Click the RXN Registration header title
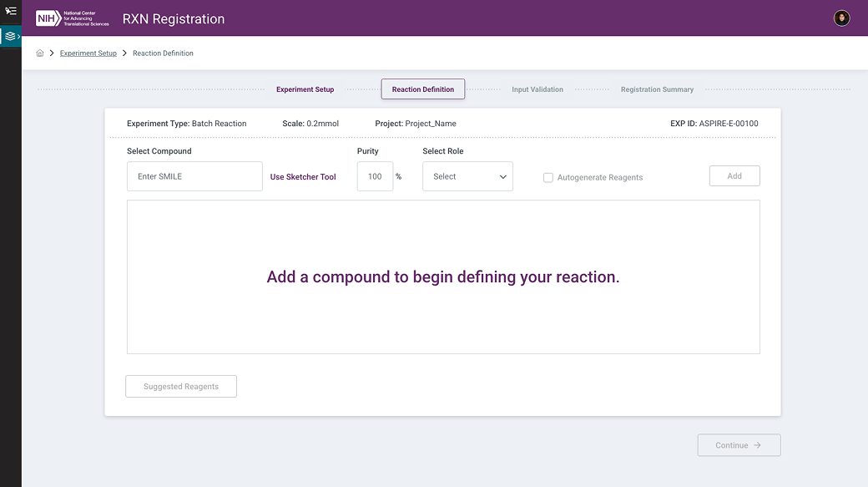 pos(174,19)
